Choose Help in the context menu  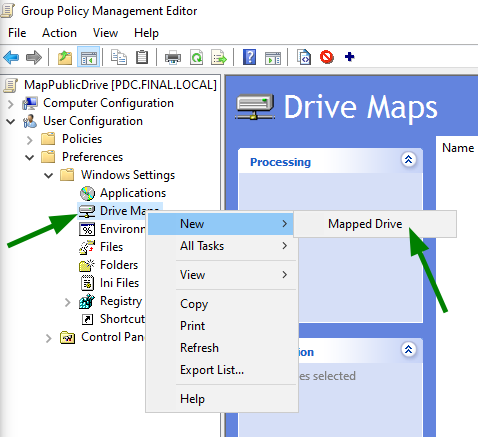tap(221, 399)
